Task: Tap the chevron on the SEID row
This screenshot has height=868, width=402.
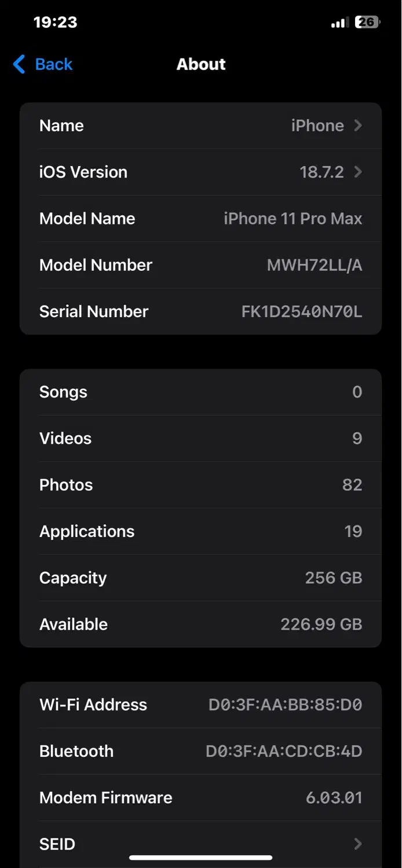Action: 358,844
